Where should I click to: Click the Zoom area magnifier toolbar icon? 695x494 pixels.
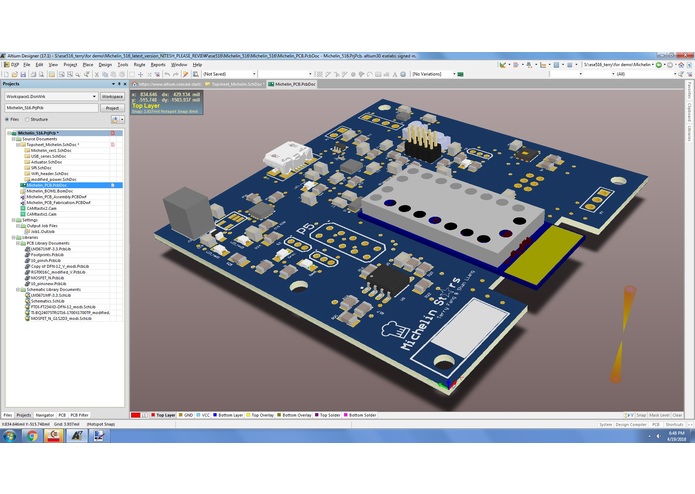(x=69, y=74)
